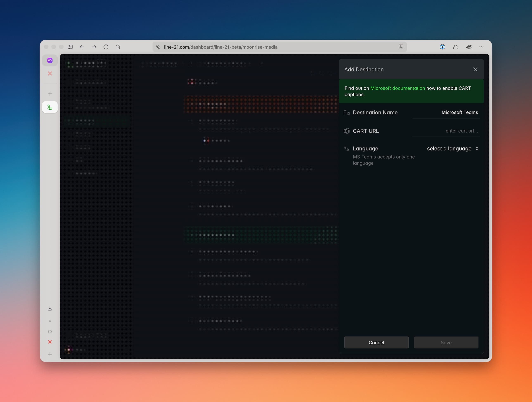This screenshot has width=532, height=402.
Task: Click the browser forward arrow
Action: click(94, 47)
